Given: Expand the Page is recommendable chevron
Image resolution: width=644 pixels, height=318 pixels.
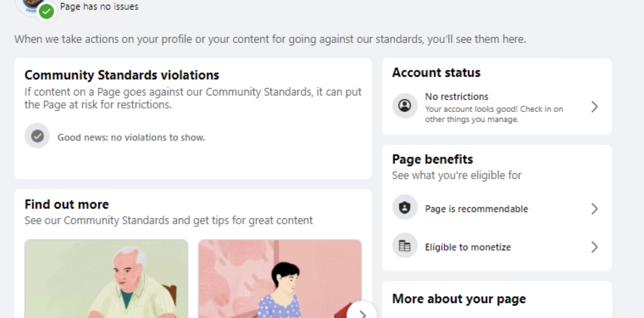Looking at the screenshot, I should tap(594, 209).
